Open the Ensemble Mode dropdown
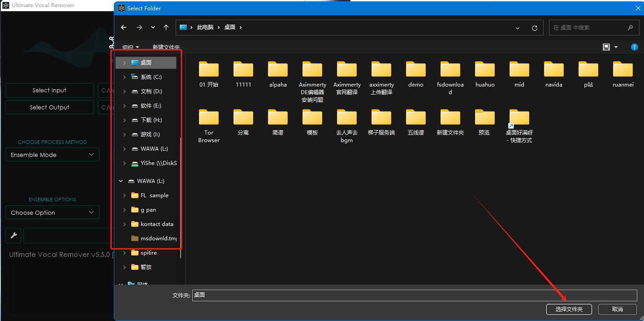This screenshot has width=644, height=321. (x=52, y=155)
